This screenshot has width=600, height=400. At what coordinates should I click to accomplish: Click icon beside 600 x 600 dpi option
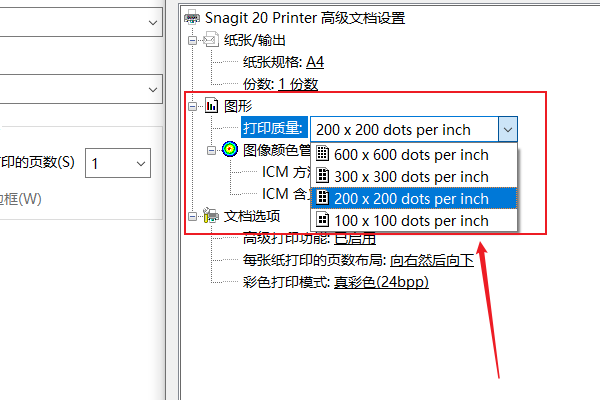pyautogui.click(x=323, y=154)
